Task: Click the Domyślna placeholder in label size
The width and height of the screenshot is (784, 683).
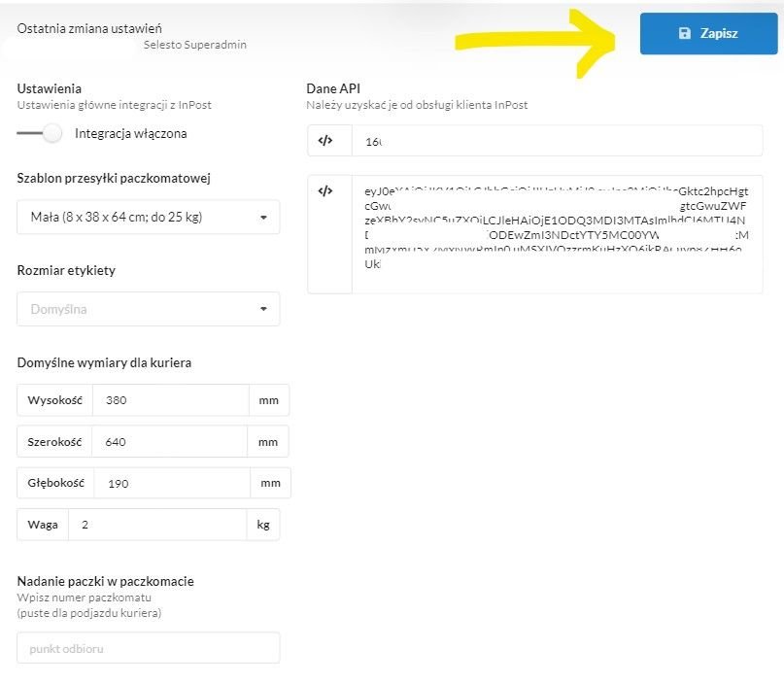Action: click(58, 309)
